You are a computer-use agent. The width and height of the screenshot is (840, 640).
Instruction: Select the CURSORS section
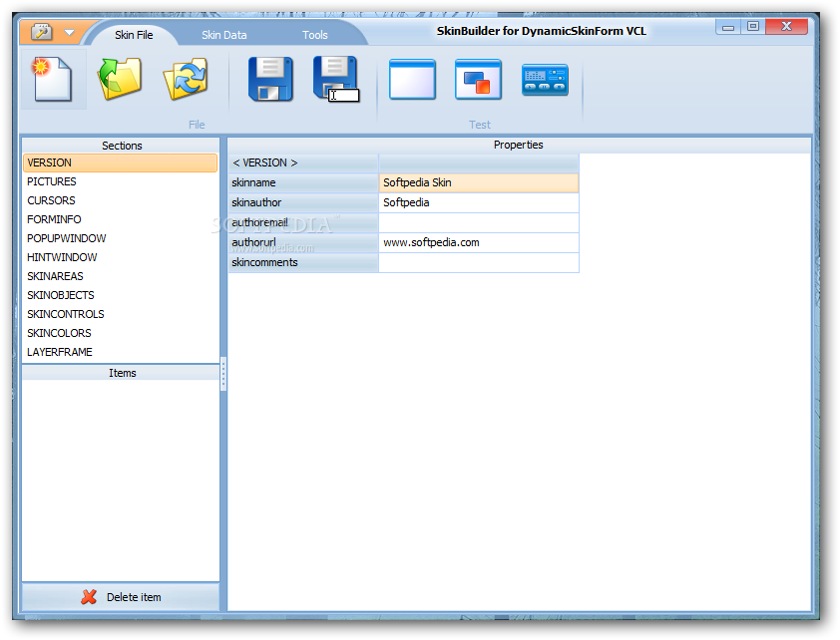(120, 200)
